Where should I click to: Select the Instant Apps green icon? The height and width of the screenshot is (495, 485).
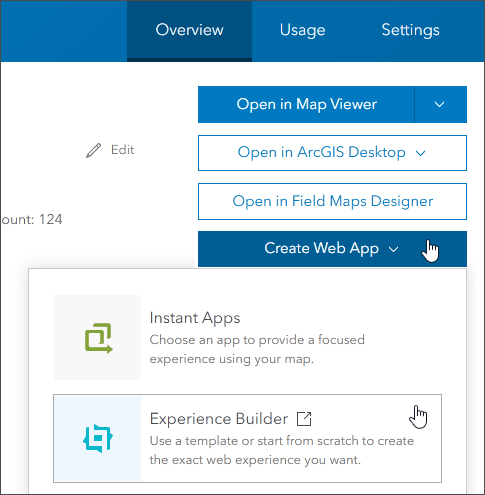click(x=98, y=338)
